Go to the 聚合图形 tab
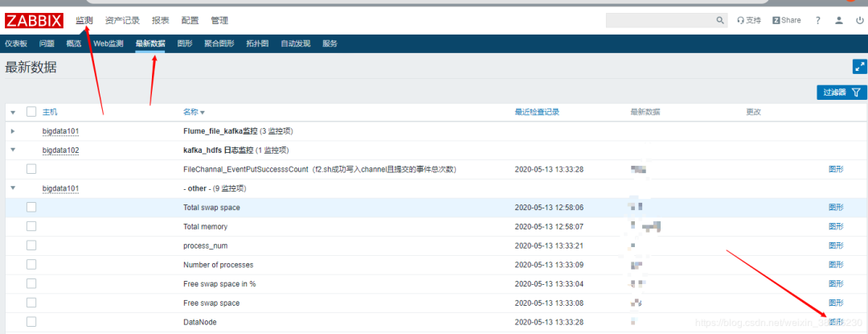This screenshot has height=334, width=868. pos(219,43)
